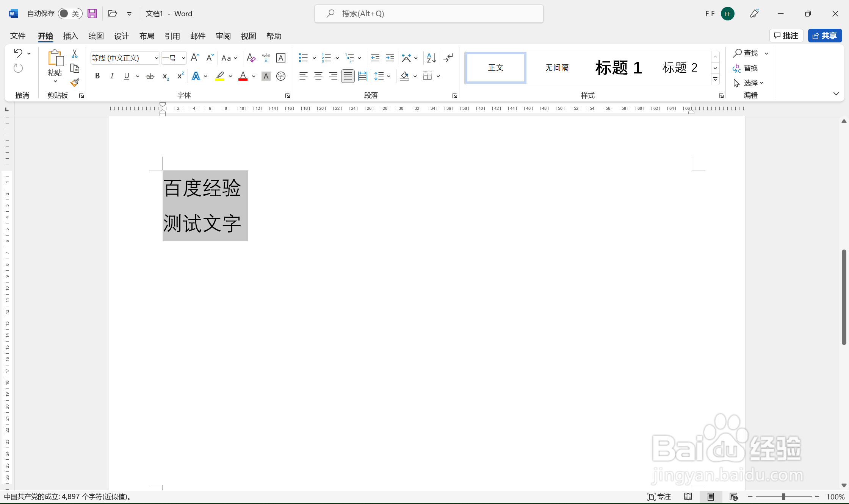Screen dimensions: 849x504
Task: Open the Font dialog launcher
Action: (288, 96)
